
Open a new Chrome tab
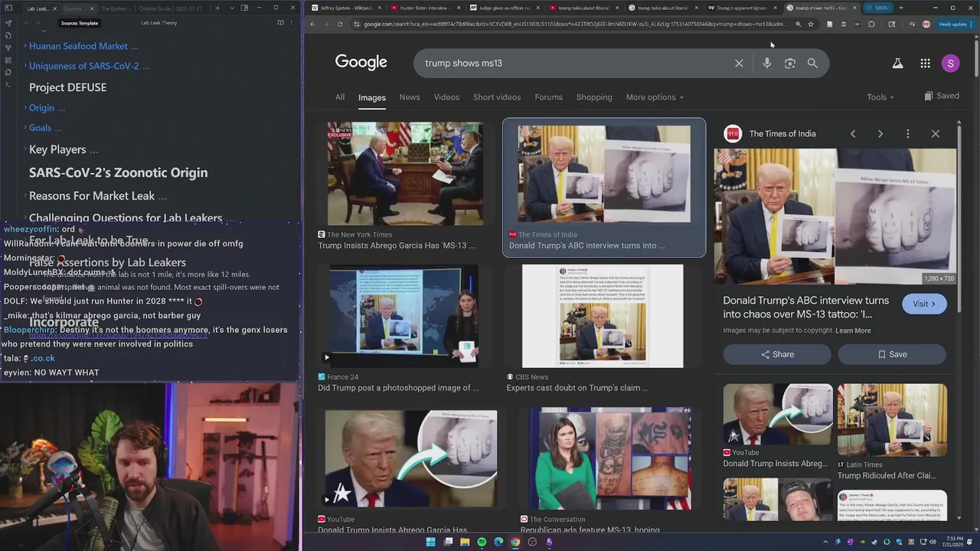pyautogui.click(x=900, y=8)
